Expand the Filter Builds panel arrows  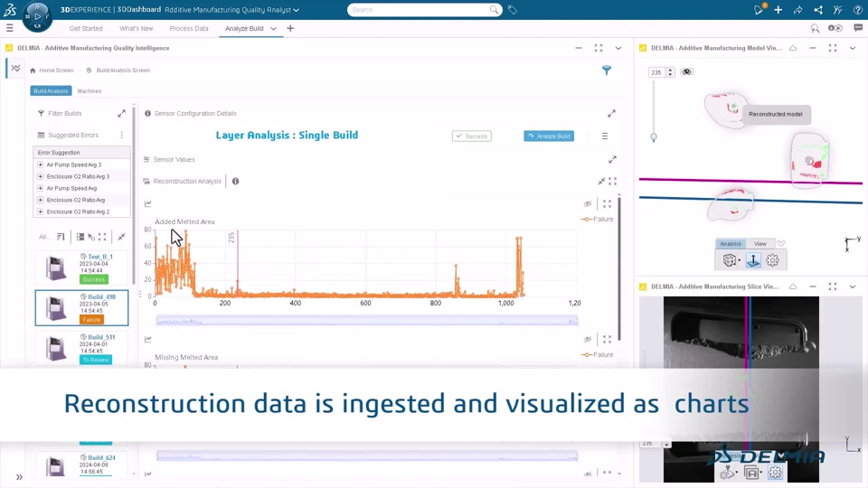[x=121, y=114]
